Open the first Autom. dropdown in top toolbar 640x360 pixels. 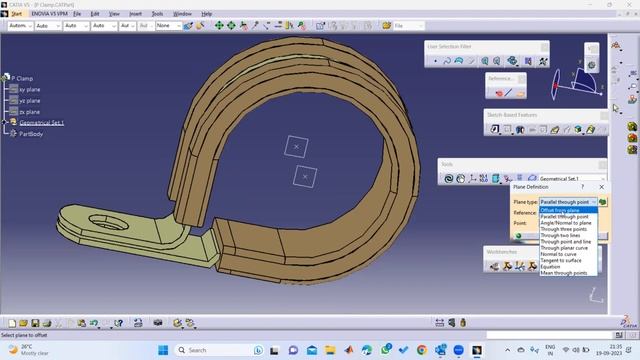20,26
